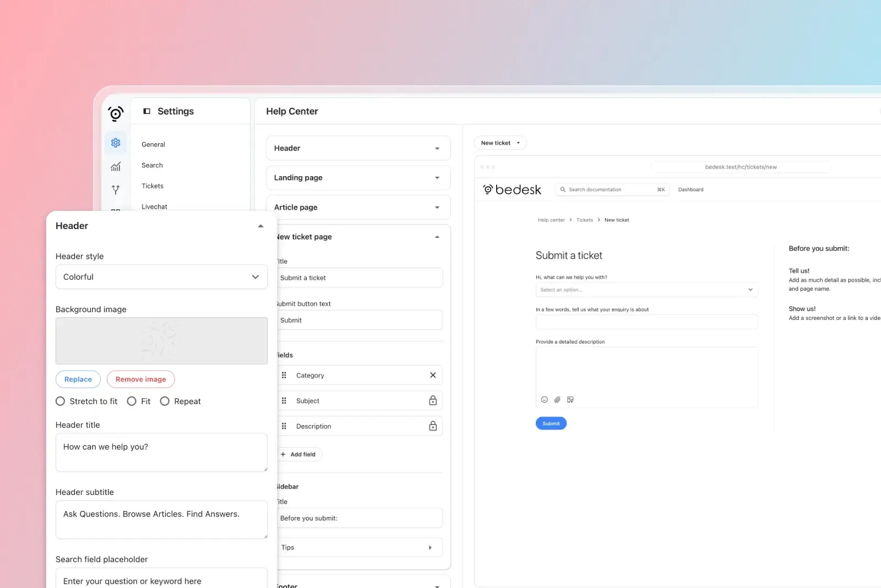Click the Add field button
Image resolution: width=881 pixels, height=588 pixels.
pyautogui.click(x=298, y=454)
